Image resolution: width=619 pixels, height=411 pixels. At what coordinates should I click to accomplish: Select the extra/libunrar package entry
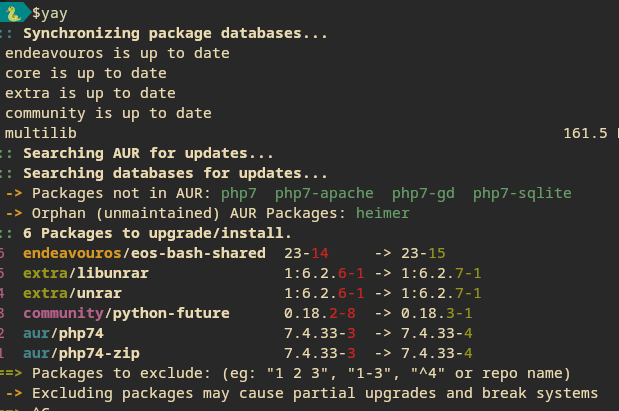coord(86,273)
